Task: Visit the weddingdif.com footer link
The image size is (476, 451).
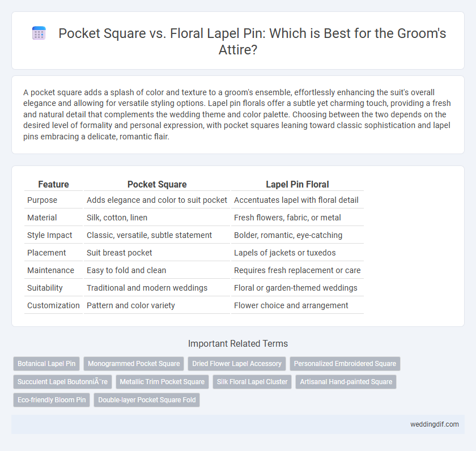Action: (435, 424)
